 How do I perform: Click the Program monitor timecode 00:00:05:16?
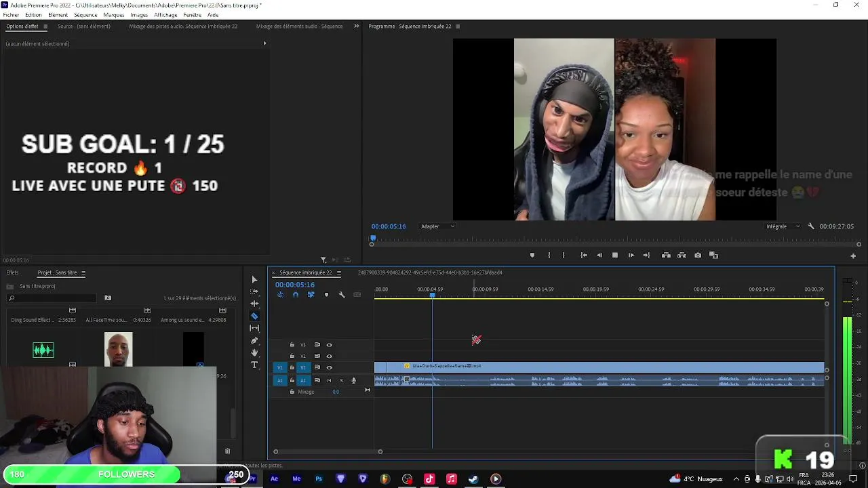[389, 226]
